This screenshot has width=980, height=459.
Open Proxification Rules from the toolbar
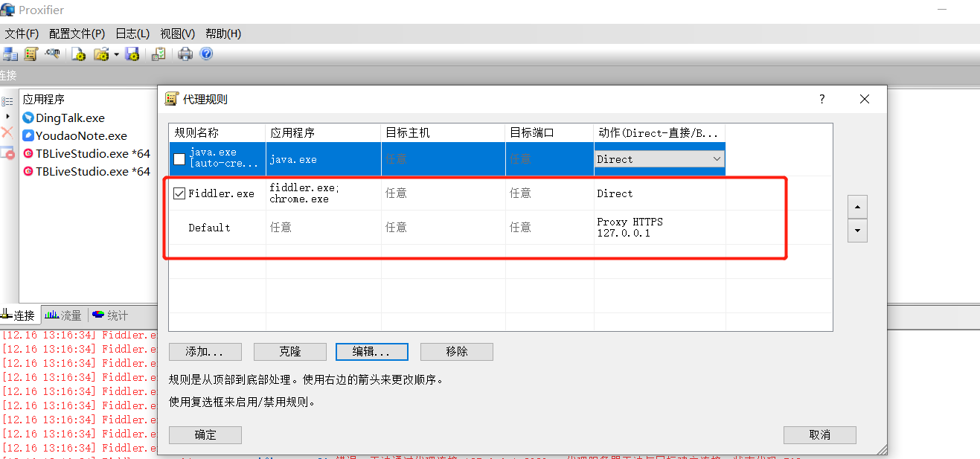[x=31, y=54]
